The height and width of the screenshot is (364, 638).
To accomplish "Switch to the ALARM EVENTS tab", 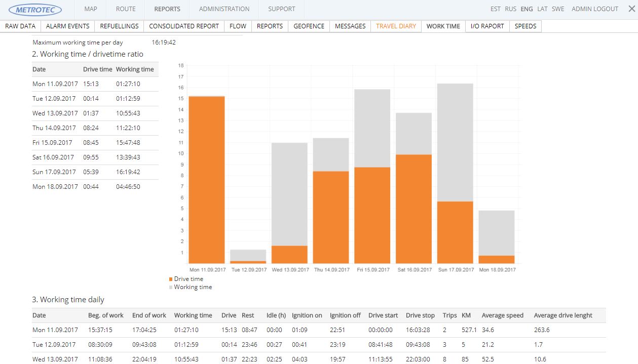I will click(67, 26).
